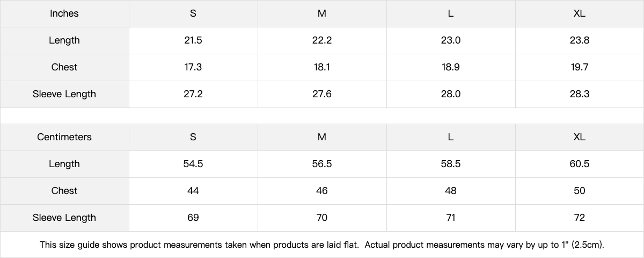This screenshot has width=644, height=258.
Task: Select the 18.1 chest value
Action: pos(322,67)
